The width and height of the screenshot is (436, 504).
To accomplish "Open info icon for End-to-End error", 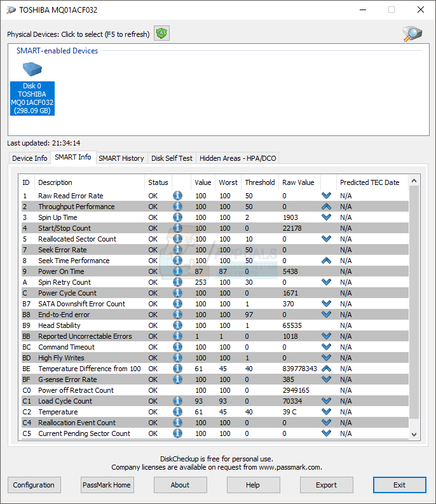I will tap(177, 315).
